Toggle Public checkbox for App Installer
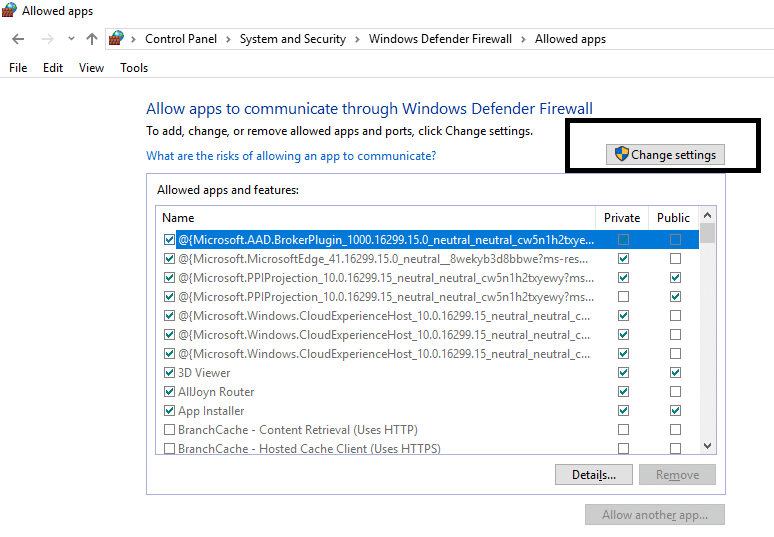774x537 pixels. pyautogui.click(x=675, y=411)
